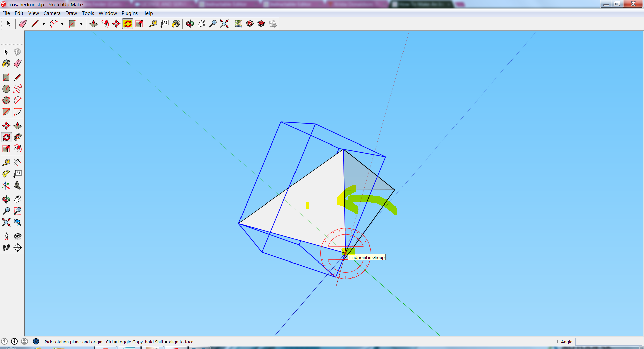Activate the Look Around eye tool
Viewport: 644px width, 349px height.
click(18, 236)
